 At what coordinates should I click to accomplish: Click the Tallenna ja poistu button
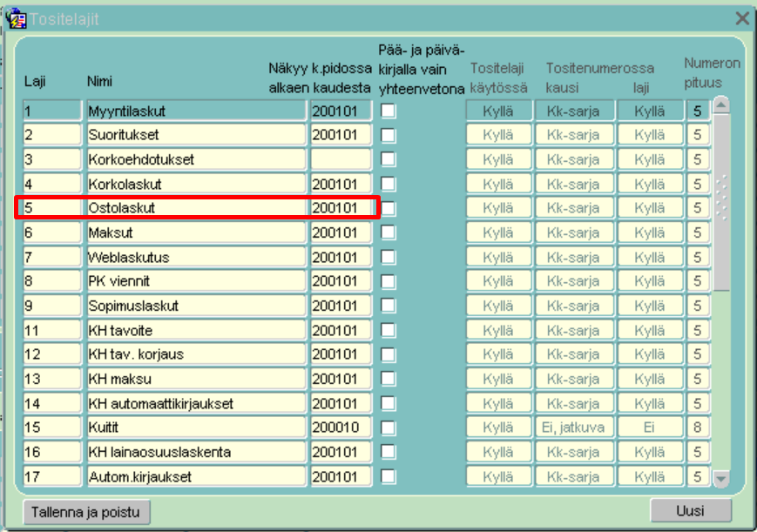point(86,512)
